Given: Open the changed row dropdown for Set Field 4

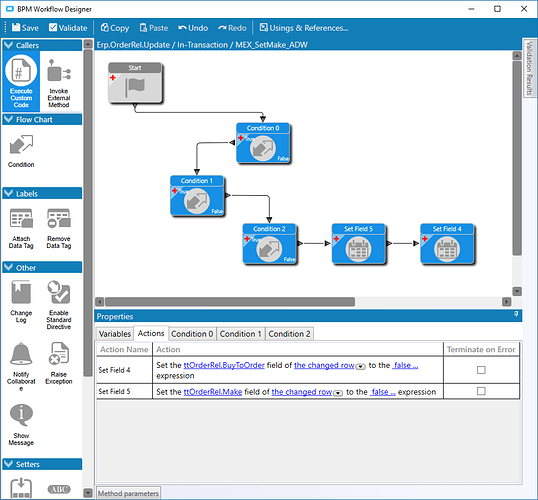Looking at the screenshot, I should [x=360, y=367].
